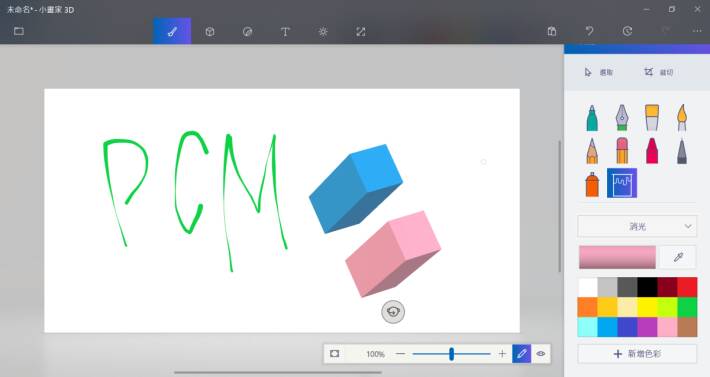Open the Effects tab with sun icon
Viewport: 710px width, 377px height.
(x=323, y=32)
